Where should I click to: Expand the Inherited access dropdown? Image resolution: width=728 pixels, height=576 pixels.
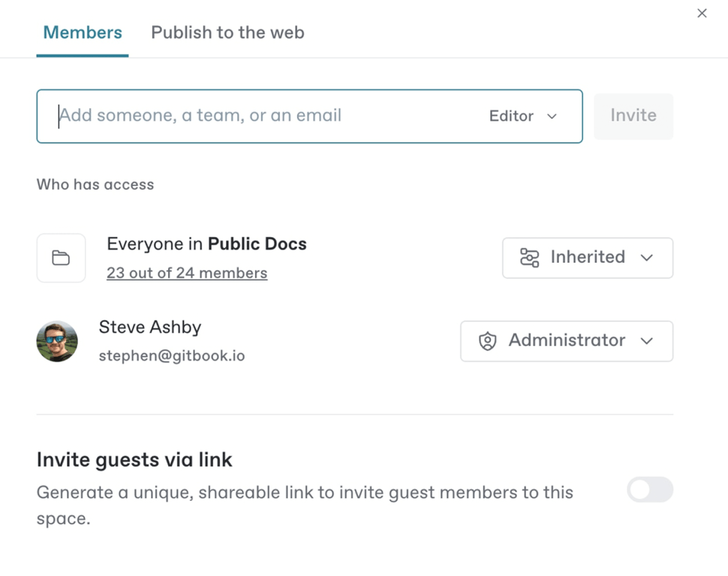[587, 258]
